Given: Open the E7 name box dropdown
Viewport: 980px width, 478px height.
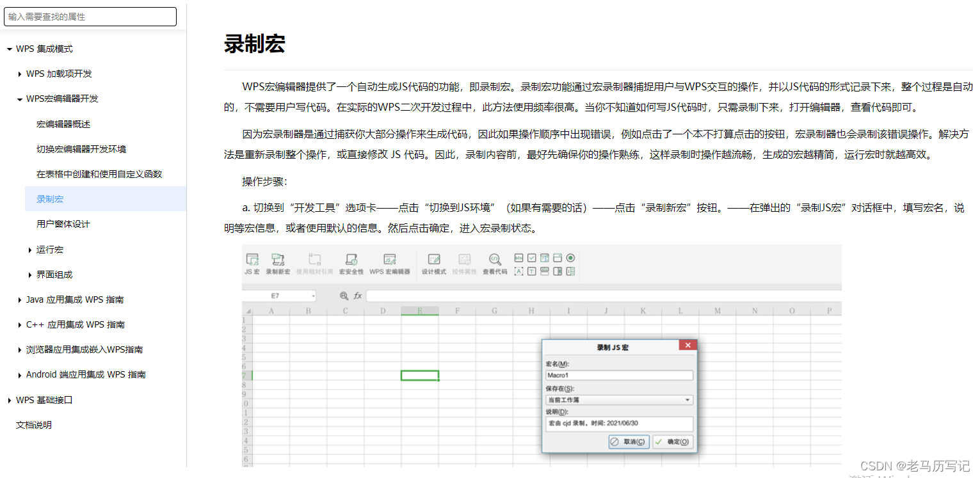Looking at the screenshot, I should (x=313, y=296).
